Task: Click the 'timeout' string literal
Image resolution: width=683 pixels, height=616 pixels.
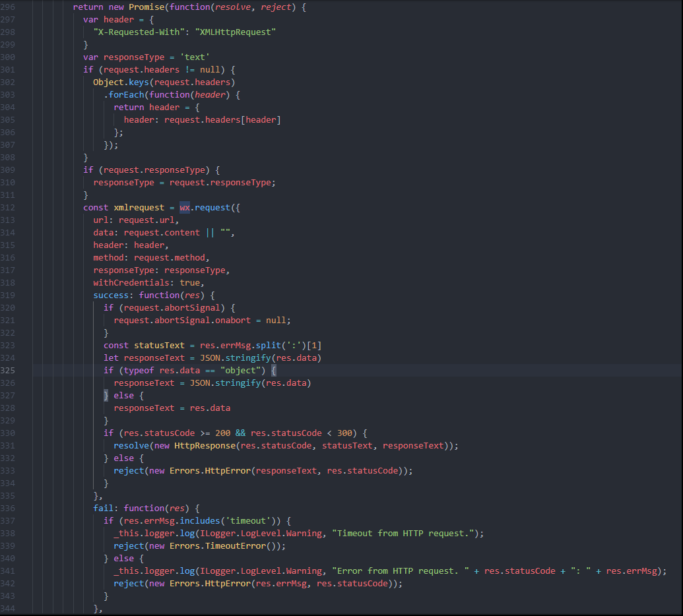Action: point(248,521)
